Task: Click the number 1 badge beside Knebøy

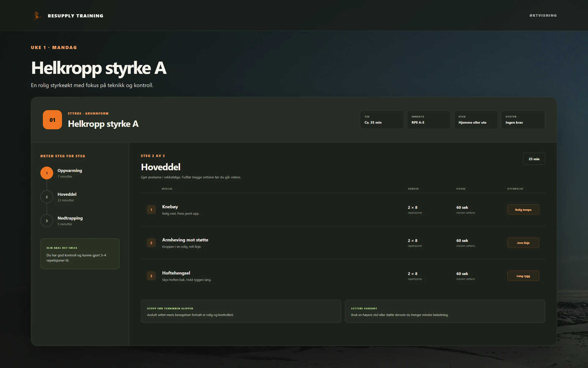Action: pos(151,210)
